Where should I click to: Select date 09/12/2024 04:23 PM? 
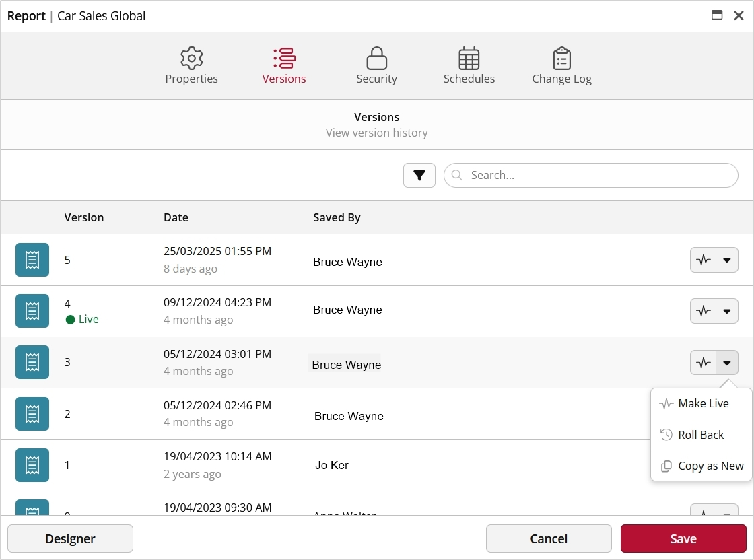pyautogui.click(x=217, y=302)
